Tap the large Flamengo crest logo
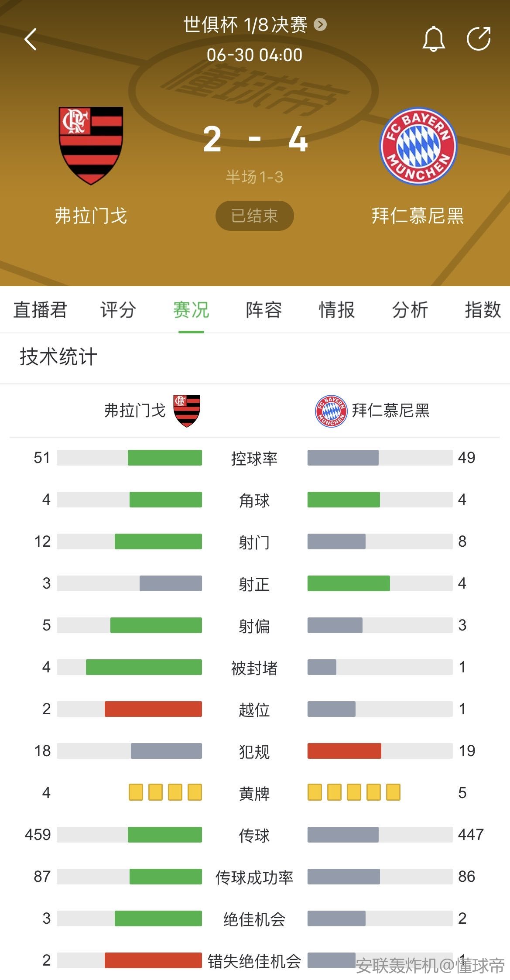The image size is (510, 980). (91, 145)
